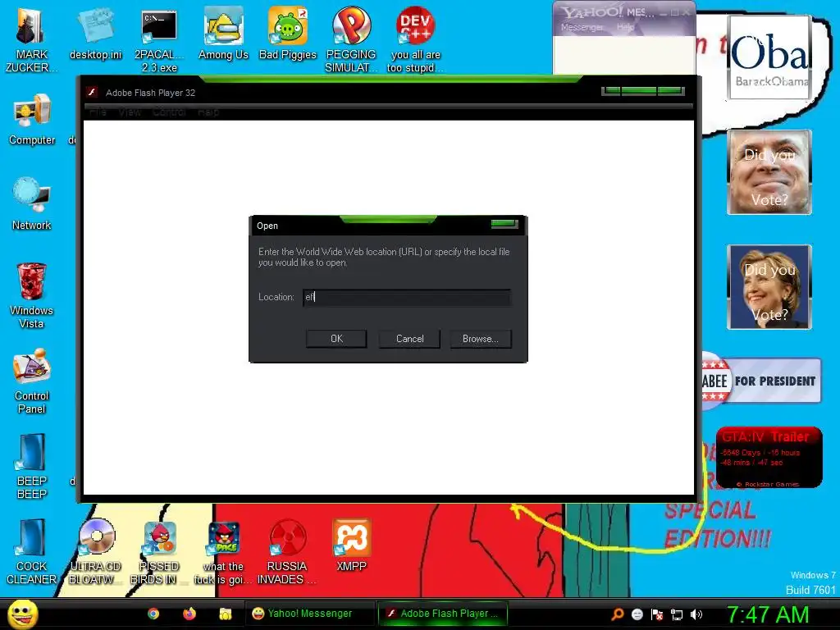This screenshot has width=840, height=630.
Task: Open the Action Center flag tray icon
Action: tap(657, 614)
